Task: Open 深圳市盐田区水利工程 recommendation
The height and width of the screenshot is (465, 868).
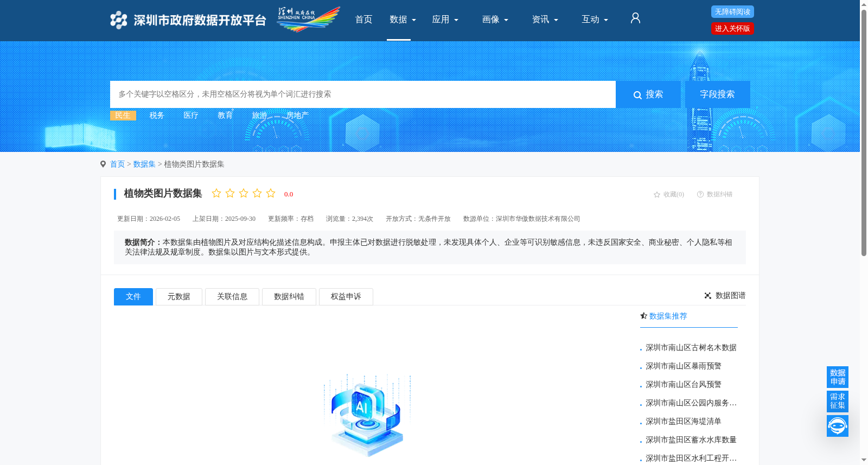Action: 691,458
